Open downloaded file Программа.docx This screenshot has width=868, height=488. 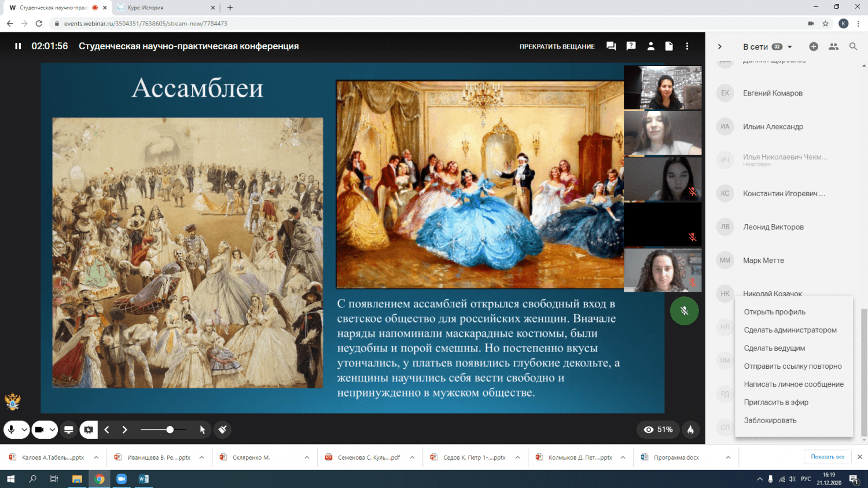[676, 457]
